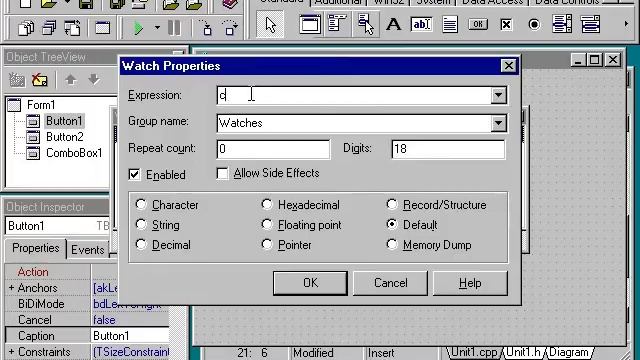This screenshot has width=640, height=360.
Task: Switch to the Events tab
Action: coord(87,249)
